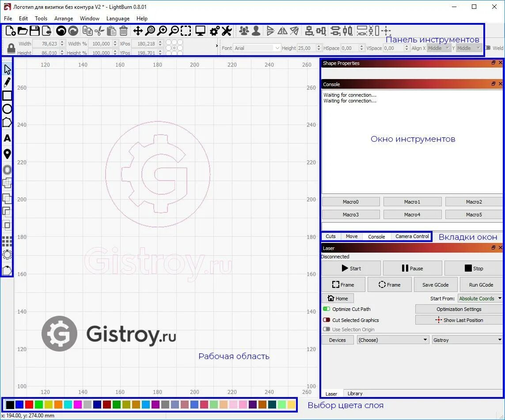Select the Rectangle tool
Image resolution: width=505 pixels, height=420 pixels.
point(7,95)
